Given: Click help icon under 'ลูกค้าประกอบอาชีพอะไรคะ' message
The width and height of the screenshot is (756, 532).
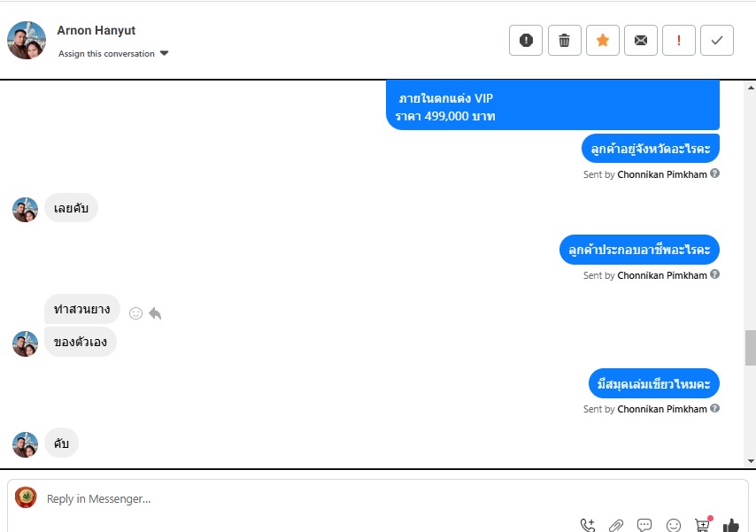Looking at the screenshot, I should 715,274.
